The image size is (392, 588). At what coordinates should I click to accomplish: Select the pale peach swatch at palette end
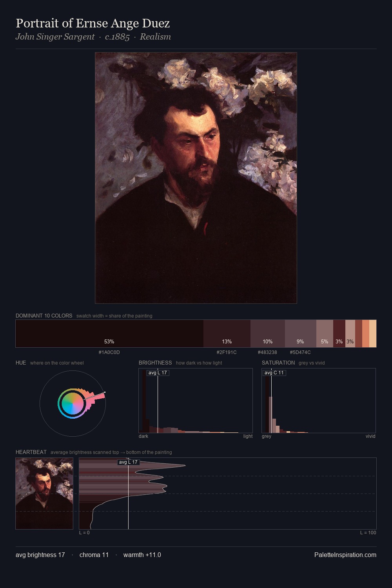coord(373,334)
